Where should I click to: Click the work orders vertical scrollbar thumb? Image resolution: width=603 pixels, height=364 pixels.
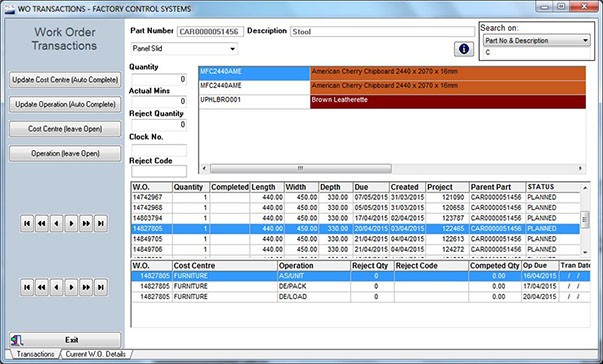click(x=585, y=220)
